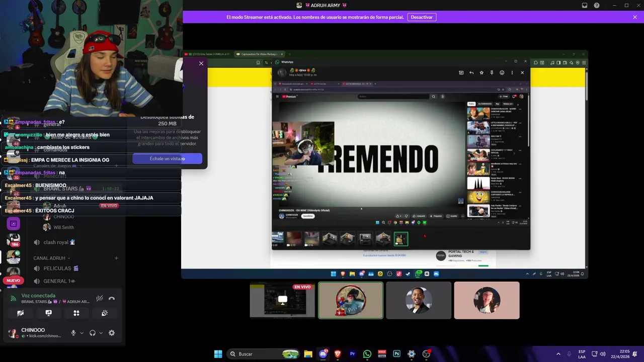This screenshot has width=644, height=362.
Task: Open the activities launcher icon
Action: (76, 313)
